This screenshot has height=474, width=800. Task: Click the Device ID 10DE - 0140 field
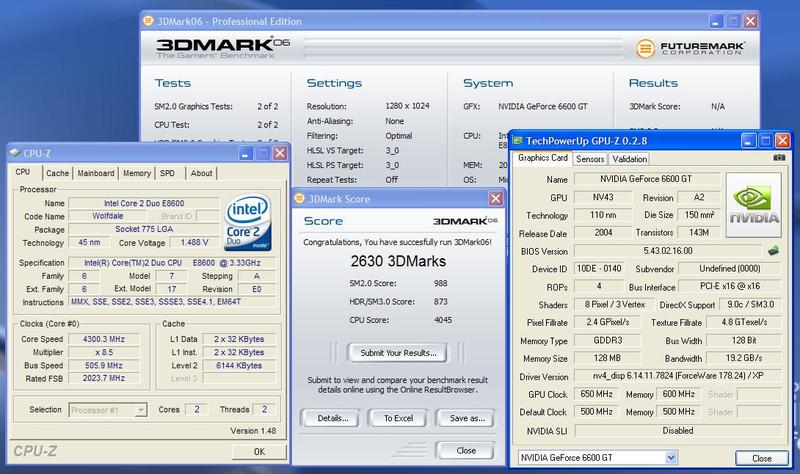pyautogui.click(x=599, y=268)
